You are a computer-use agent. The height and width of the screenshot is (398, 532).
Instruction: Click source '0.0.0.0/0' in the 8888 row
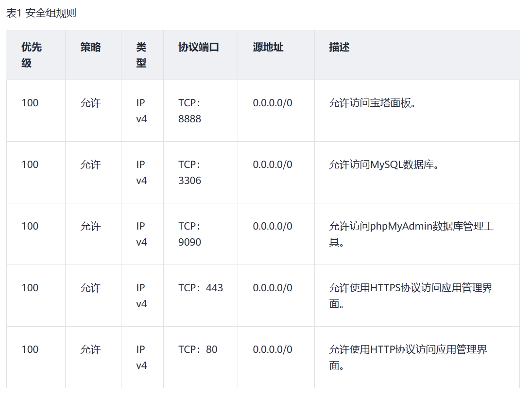(273, 103)
